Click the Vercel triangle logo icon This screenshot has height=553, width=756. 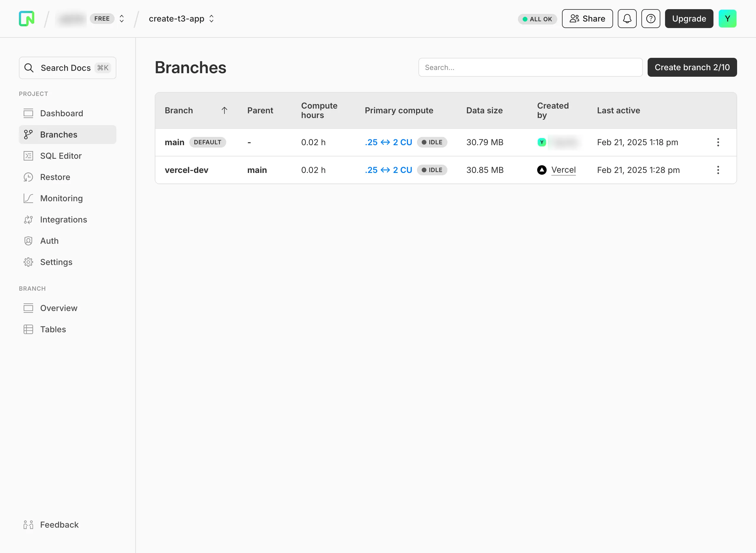coord(542,170)
